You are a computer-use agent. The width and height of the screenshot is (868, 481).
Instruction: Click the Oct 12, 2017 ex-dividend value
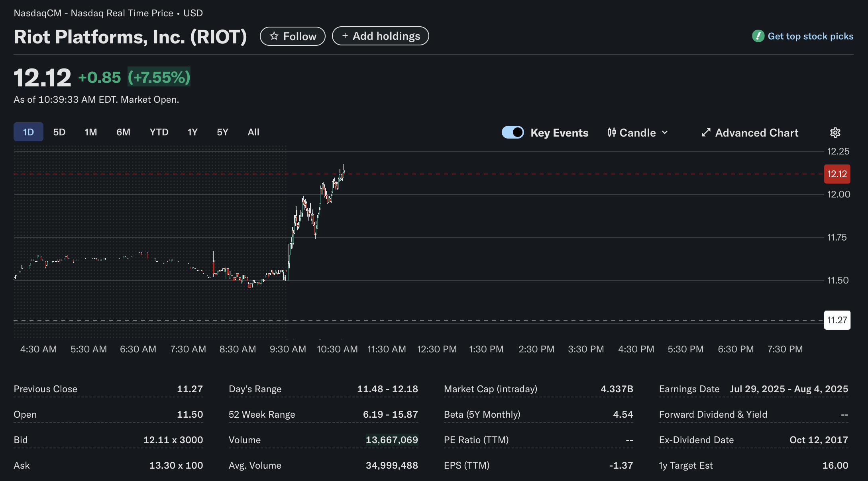(x=819, y=440)
